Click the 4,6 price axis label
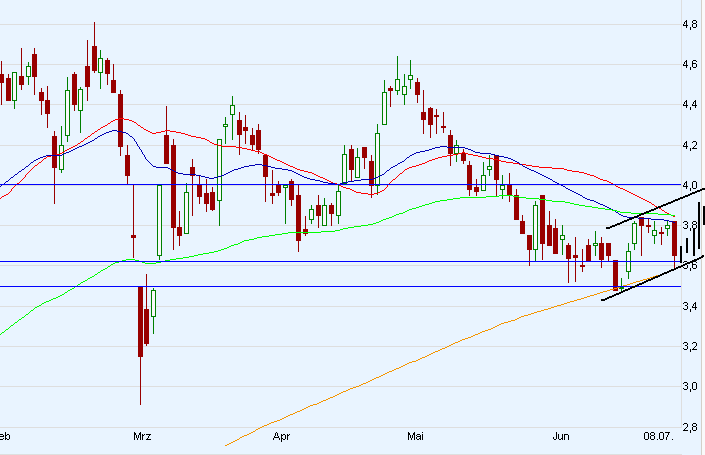This screenshot has width=705, height=455. click(690, 64)
